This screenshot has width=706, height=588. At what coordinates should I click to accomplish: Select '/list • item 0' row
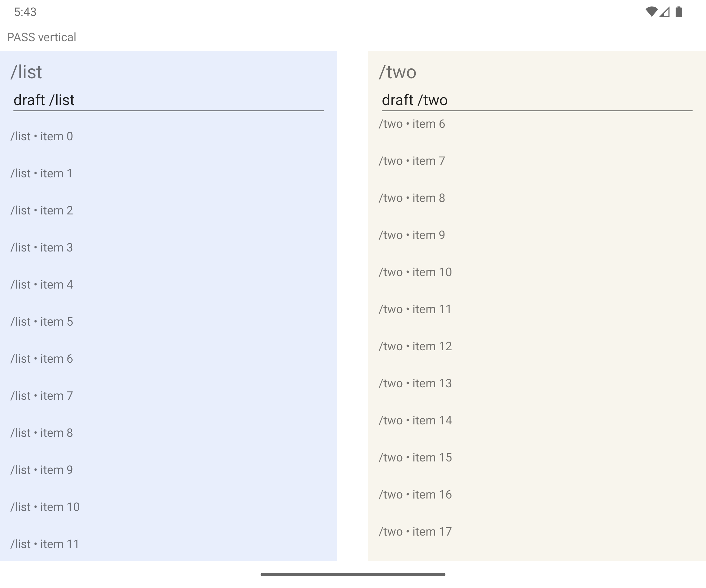pyautogui.click(x=169, y=136)
